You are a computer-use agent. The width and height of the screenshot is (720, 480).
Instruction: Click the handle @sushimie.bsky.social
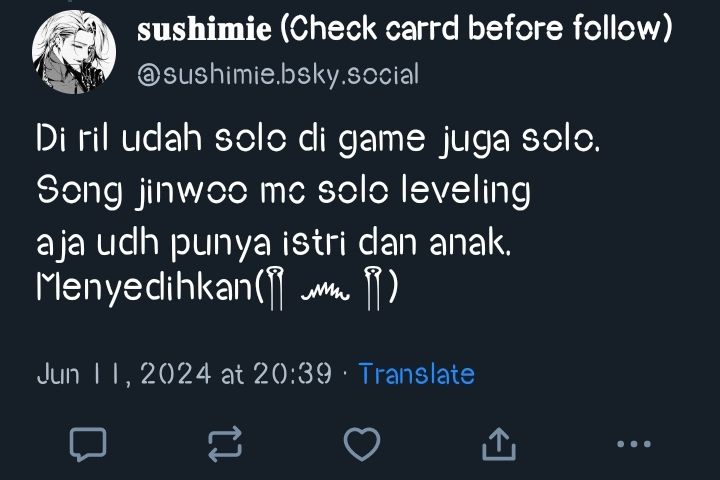point(278,75)
